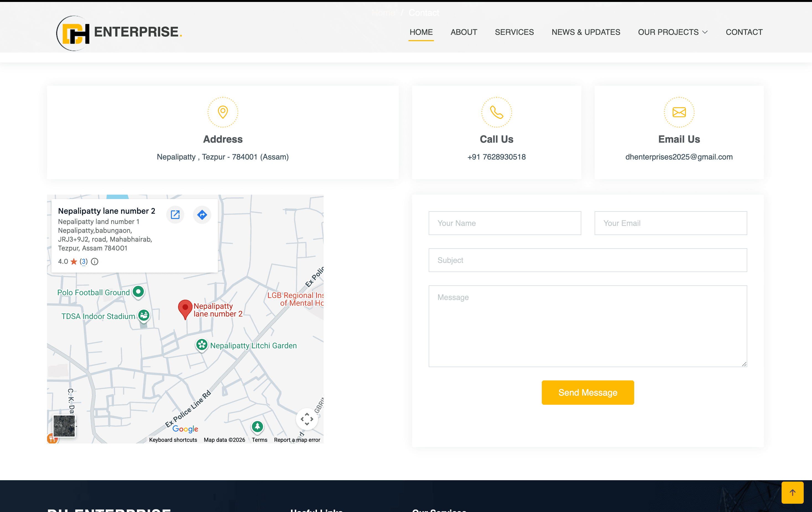Screen dimensions: 812x512
Task: Open the SERVICES menu item
Action: (x=514, y=32)
